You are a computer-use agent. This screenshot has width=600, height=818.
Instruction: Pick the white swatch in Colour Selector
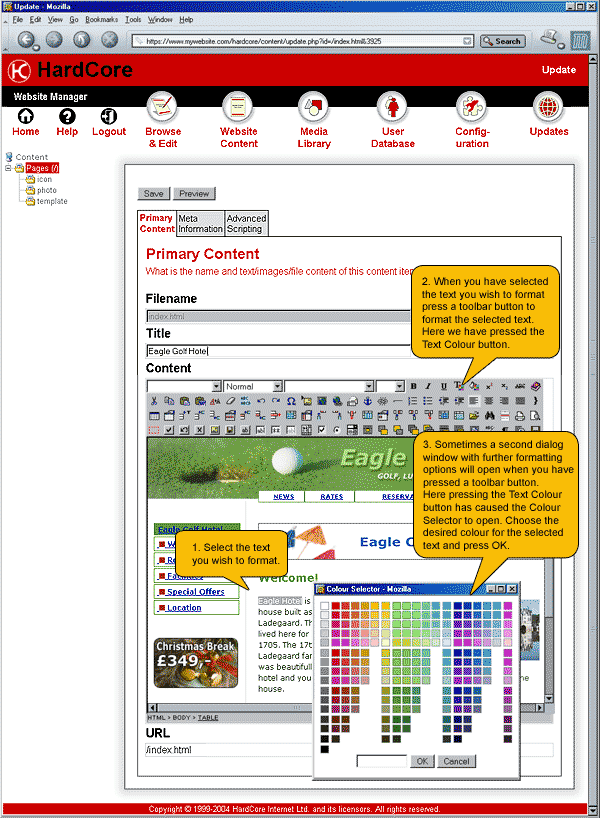[x=325, y=606]
